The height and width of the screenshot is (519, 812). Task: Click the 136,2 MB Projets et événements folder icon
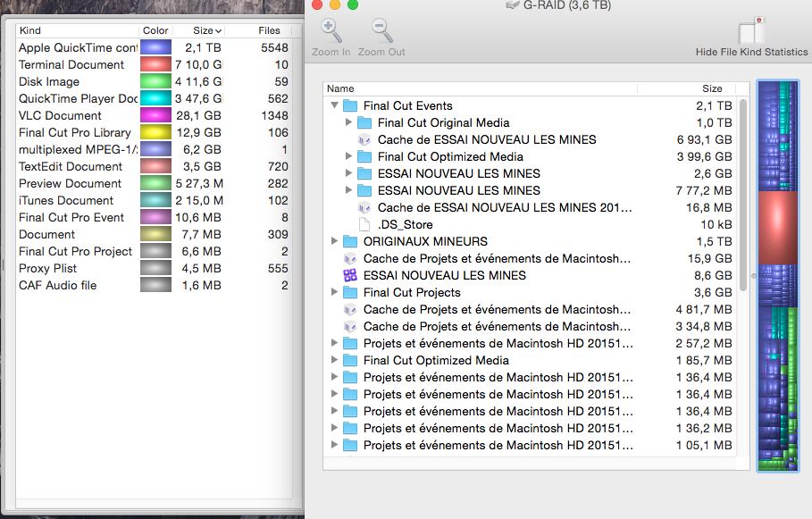(350, 429)
